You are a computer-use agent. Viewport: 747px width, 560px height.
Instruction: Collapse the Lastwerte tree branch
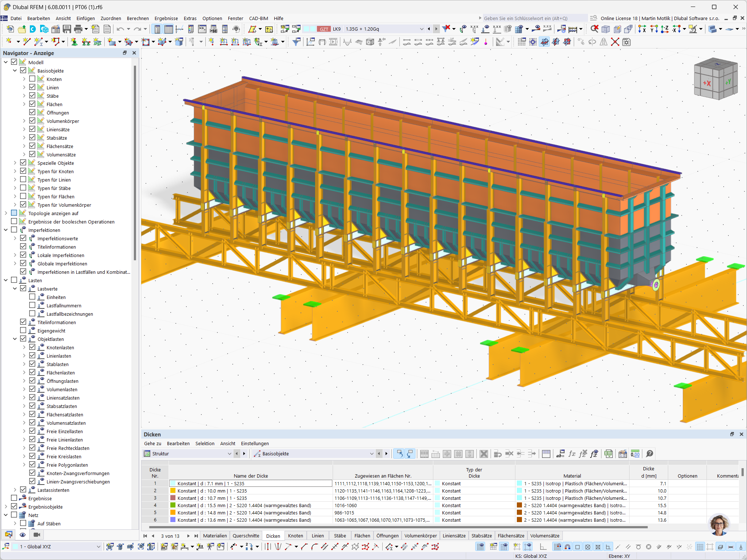15,288
